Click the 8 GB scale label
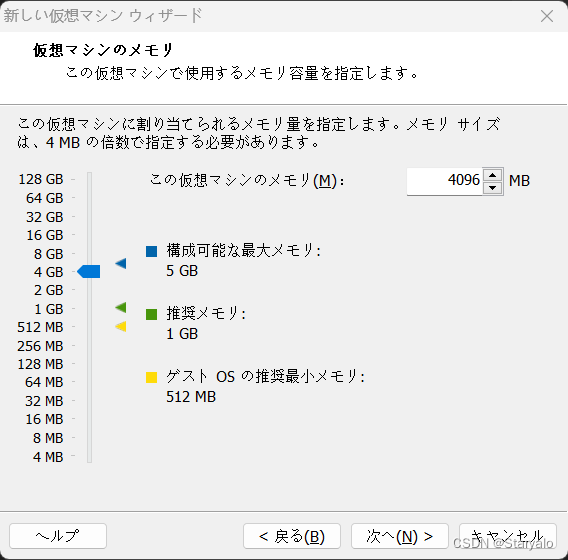Image resolution: width=568 pixels, height=560 pixels. [x=49, y=254]
